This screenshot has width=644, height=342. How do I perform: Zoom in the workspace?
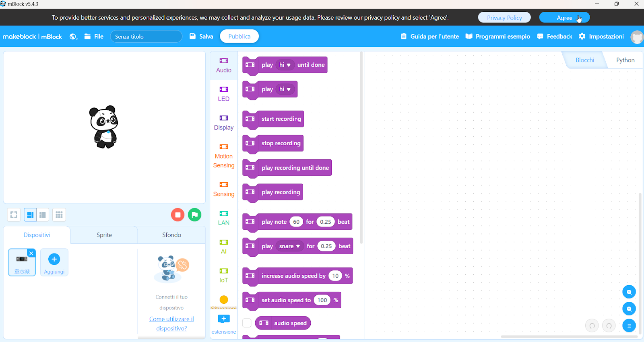[629, 292]
